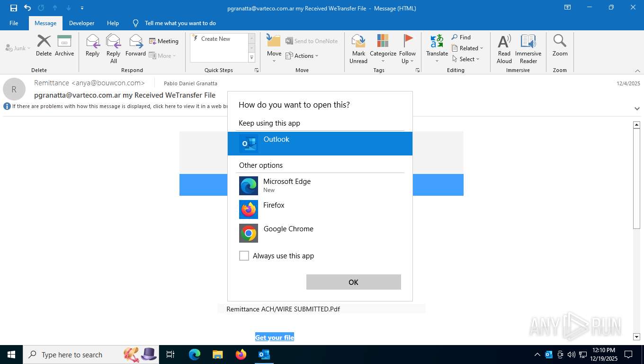Archive this message
Screen dimensions: 644x364
pos(64,45)
